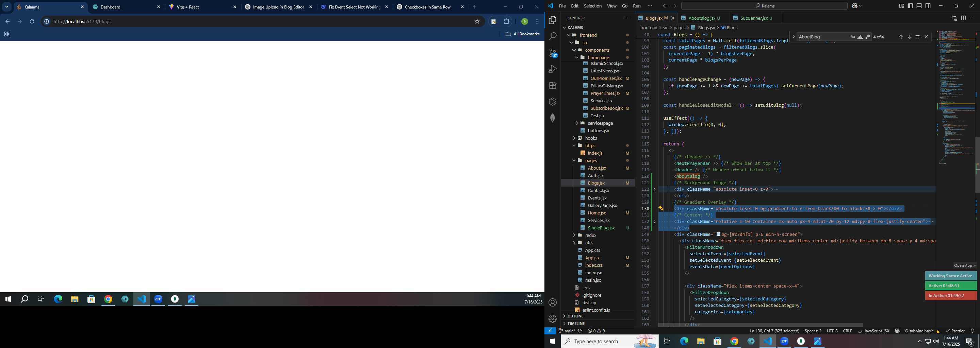Toggle the primary side bar in VS Code

(x=910, y=6)
